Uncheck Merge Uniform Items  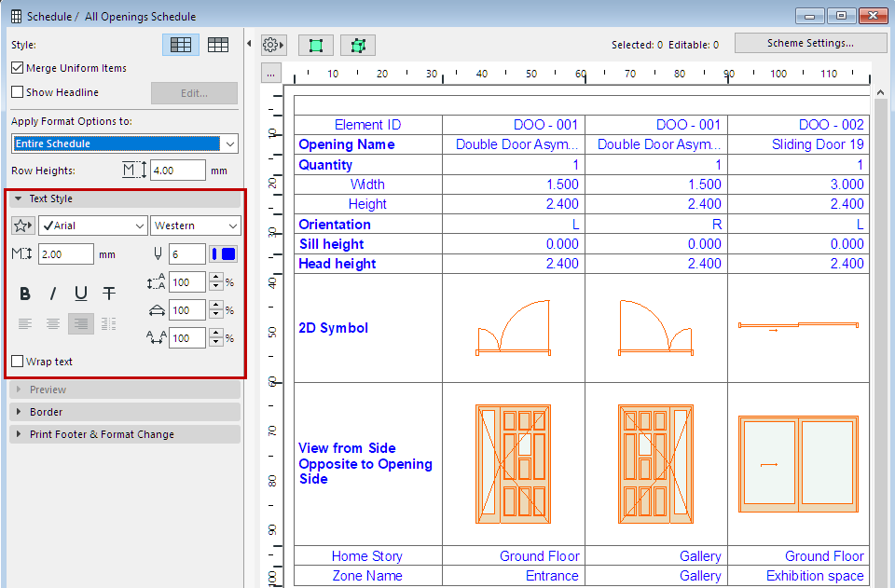(18, 68)
